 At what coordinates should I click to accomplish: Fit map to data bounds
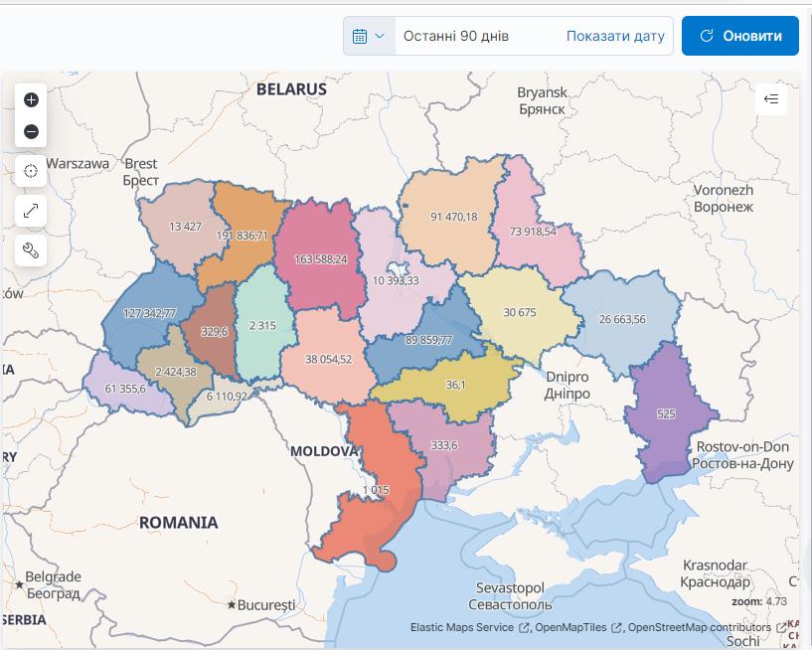[x=31, y=171]
